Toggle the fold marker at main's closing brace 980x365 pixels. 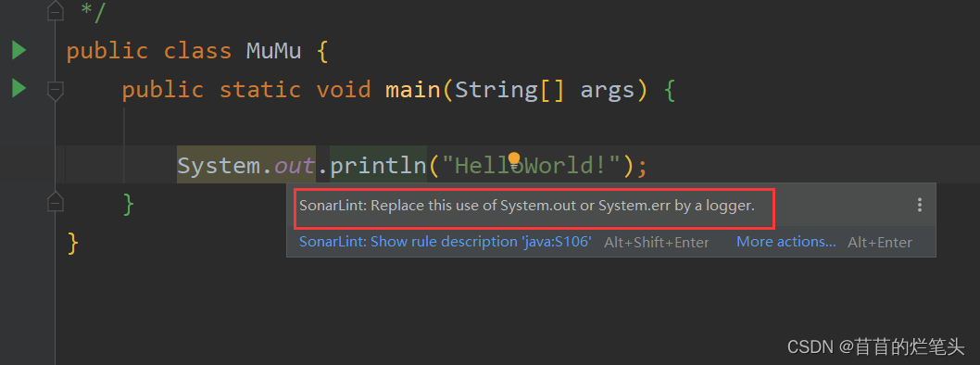(x=56, y=201)
